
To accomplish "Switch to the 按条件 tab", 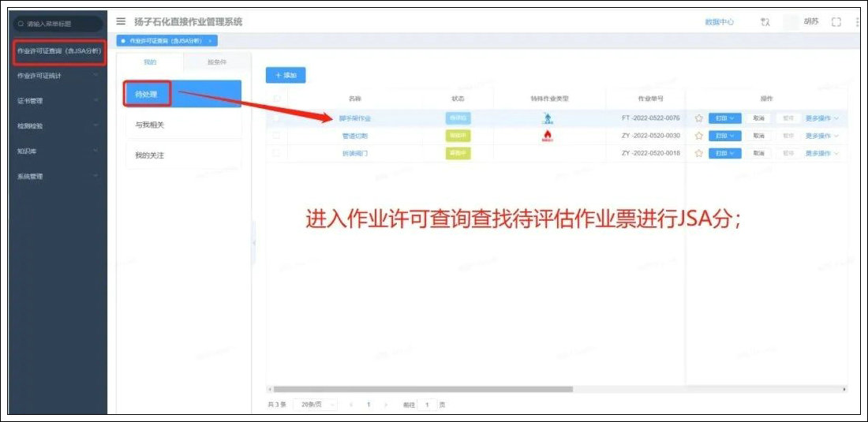I will point(217,62).
